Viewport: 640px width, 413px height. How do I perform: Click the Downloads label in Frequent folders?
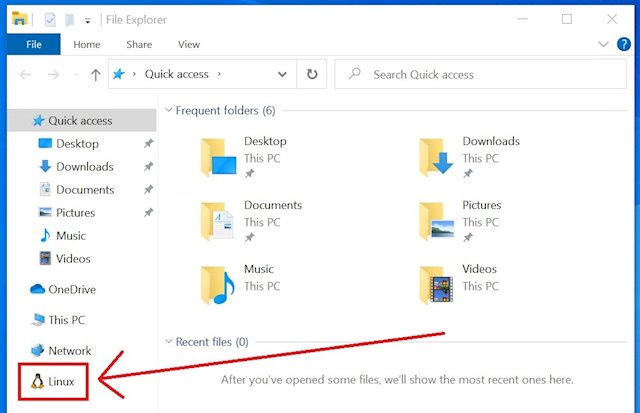coord(491,141)
